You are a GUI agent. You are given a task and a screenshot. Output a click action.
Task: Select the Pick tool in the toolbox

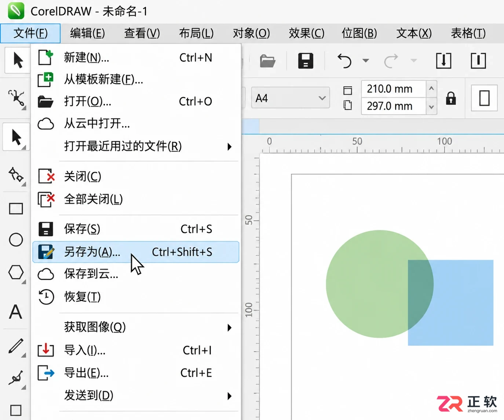pos(16,138)
